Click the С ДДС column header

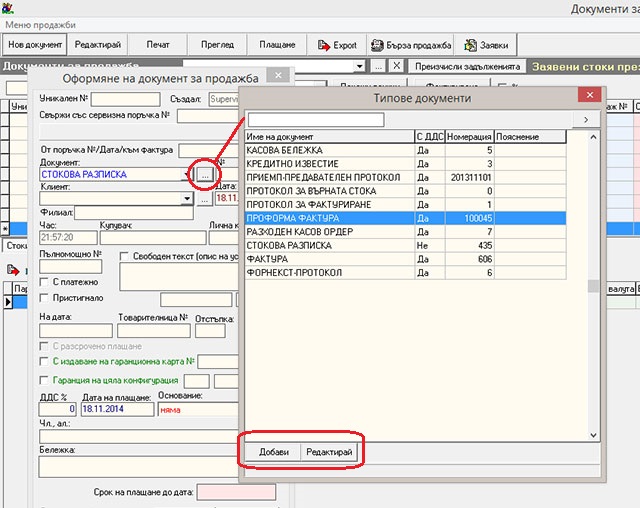(x=430, y=137)
